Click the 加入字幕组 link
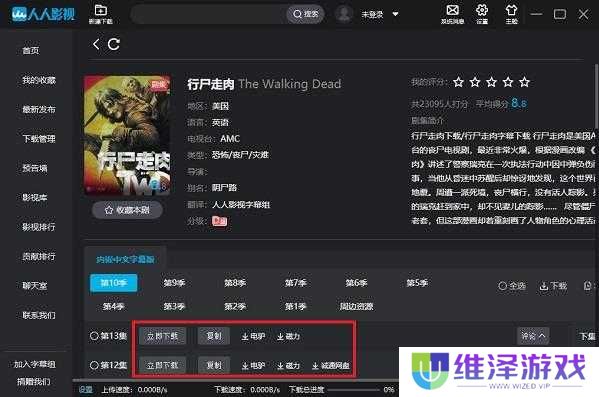Screen dimensions: 599x397 35,365
